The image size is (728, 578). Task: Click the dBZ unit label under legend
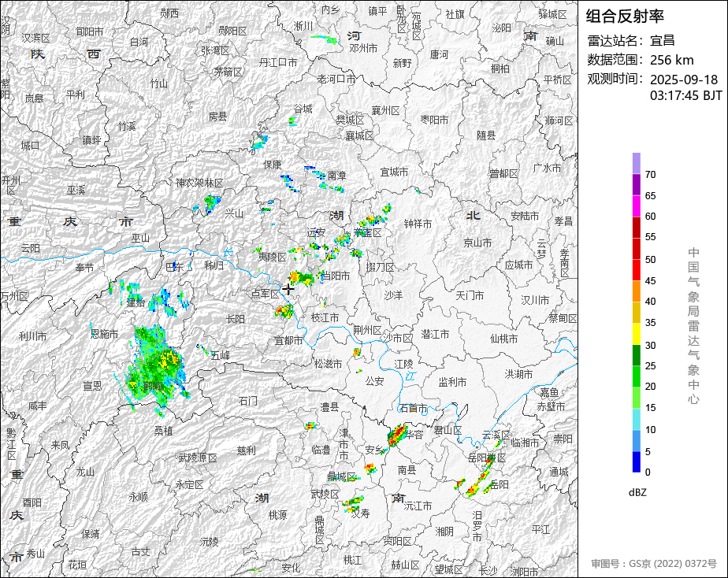(637, 492)
